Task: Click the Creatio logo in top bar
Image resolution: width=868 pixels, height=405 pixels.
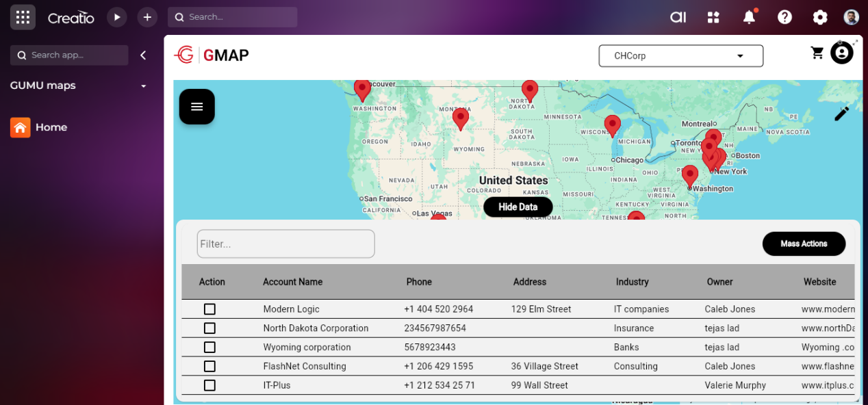Action: pos(71,18)
